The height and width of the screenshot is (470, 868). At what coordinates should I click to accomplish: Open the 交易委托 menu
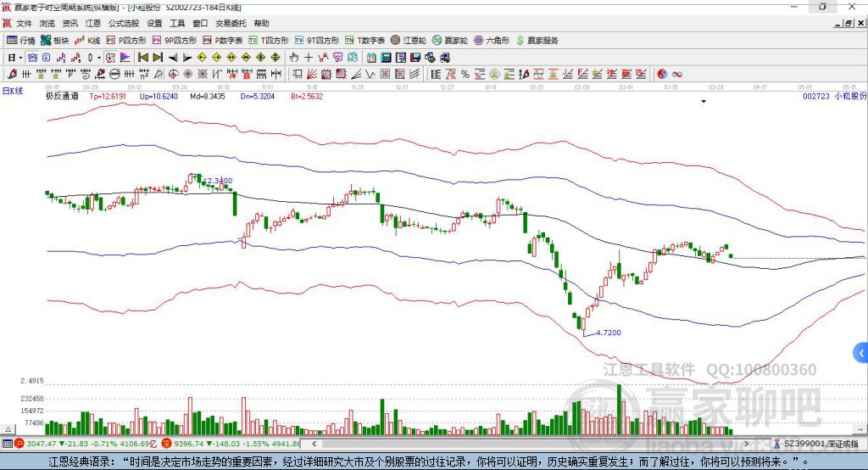tap(231, 23)
